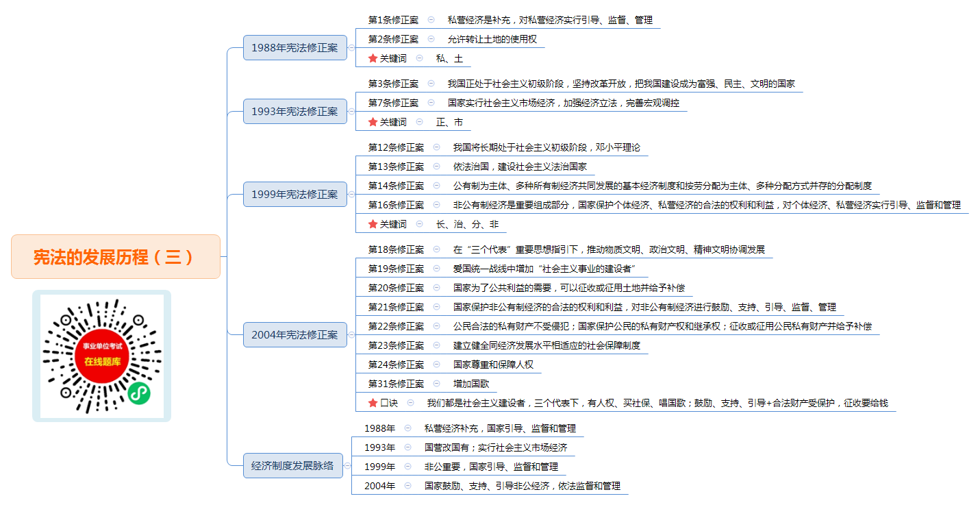Collapse the 第20条修正案 subtopic toggle

pos(436,288)
